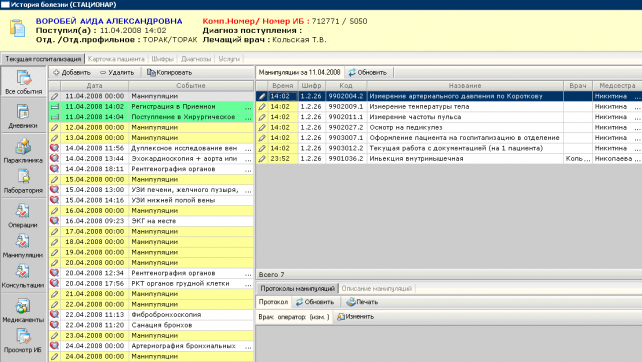Open the Манипуляции sidebar section

tap(23, 246)
